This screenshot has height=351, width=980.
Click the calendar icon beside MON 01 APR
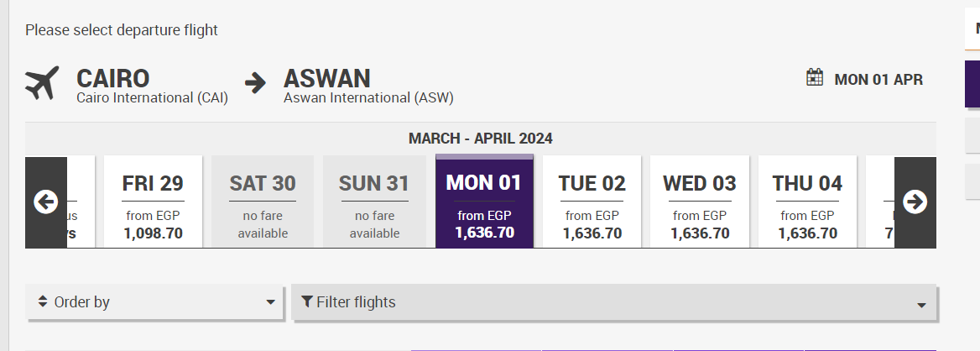pos(815,78)
